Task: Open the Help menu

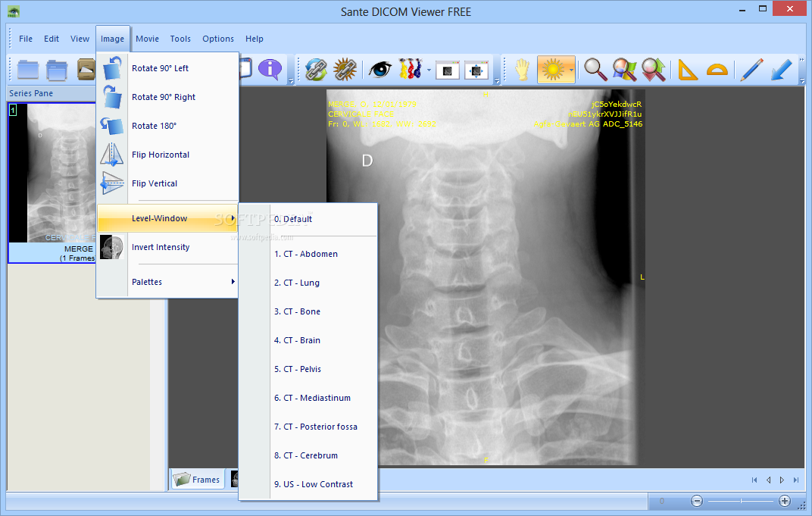Action: pos(255,39)
